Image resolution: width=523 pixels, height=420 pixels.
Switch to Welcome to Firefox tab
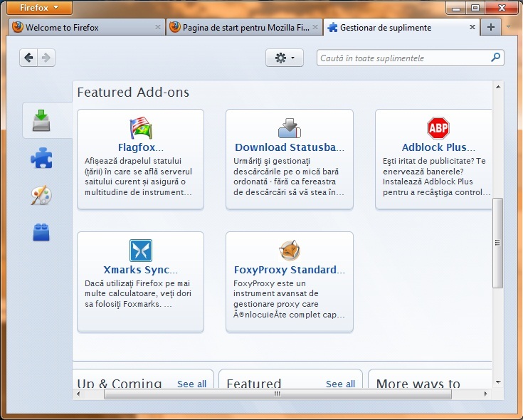87,27
